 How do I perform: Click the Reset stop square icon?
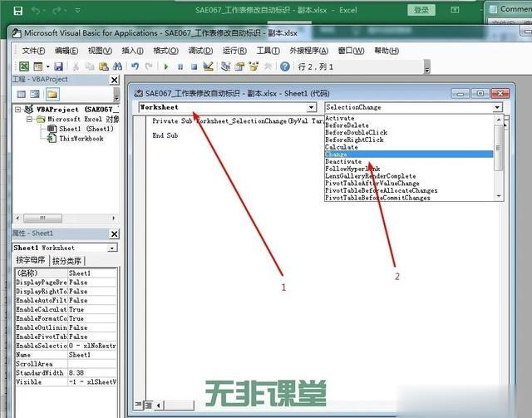pyautogui.click(x=194, y=66)
